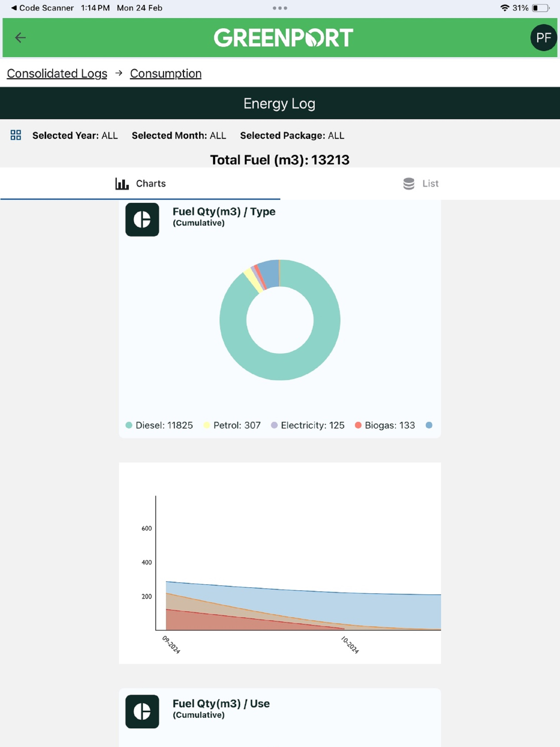
Task: Open the Consumption breadcrumb link
Action: 166,73
